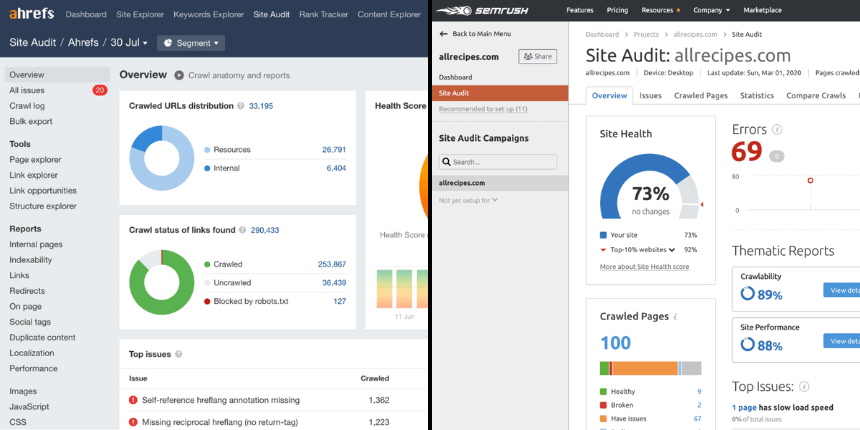Click the 290,433 links found count
This screenshot has height=430, width=860.
[x=265, y=230]
